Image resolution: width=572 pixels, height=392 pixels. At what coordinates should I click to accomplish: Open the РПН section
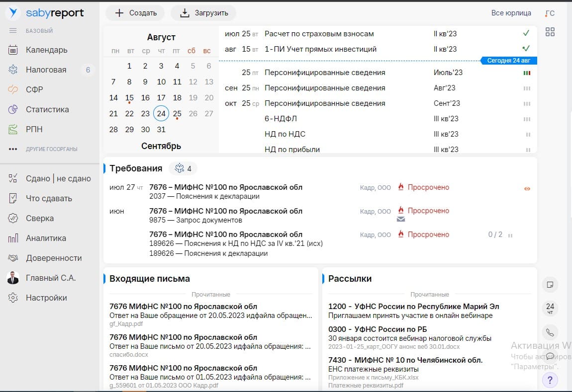[34, 129]
